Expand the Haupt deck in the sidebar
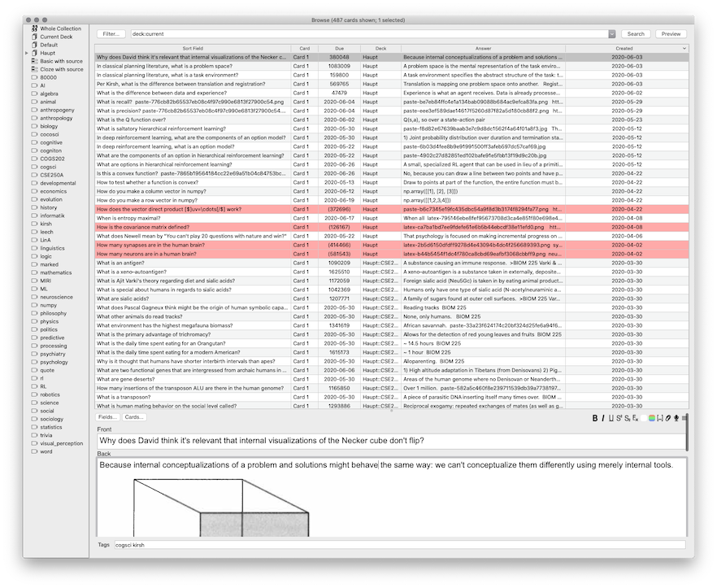717x588 pixels. 27,53
